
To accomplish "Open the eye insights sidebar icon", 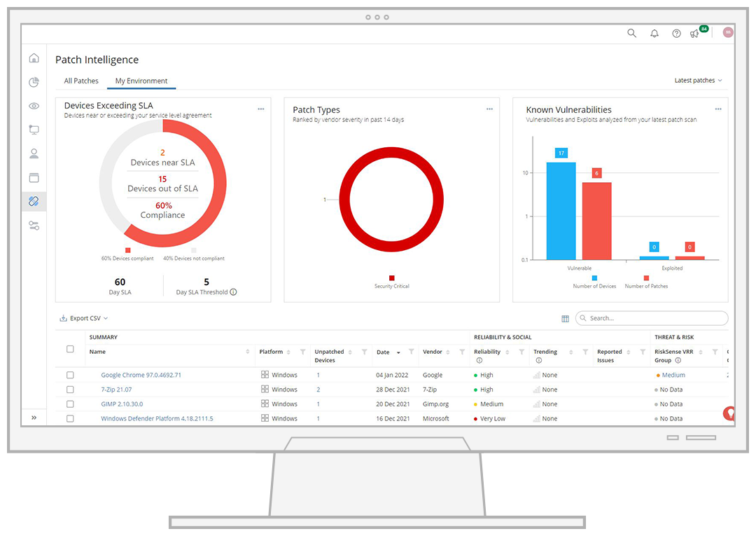I will click(x=34, y=106).
